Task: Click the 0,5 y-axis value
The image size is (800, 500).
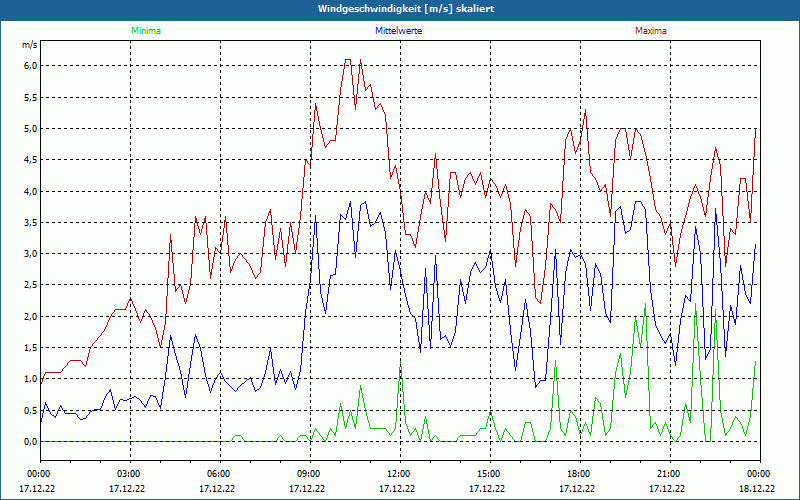Action: [x=30, y=410]
